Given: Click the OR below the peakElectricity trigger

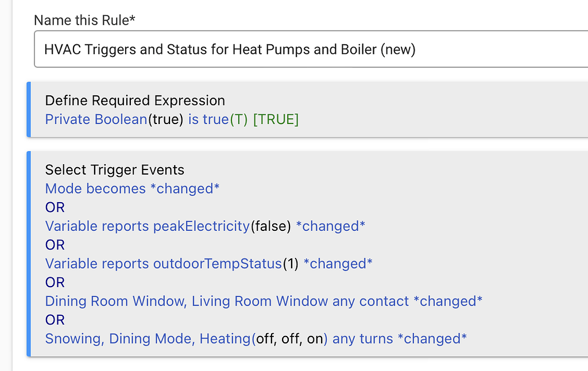Looking at the screenshot, I should (55, 245).
